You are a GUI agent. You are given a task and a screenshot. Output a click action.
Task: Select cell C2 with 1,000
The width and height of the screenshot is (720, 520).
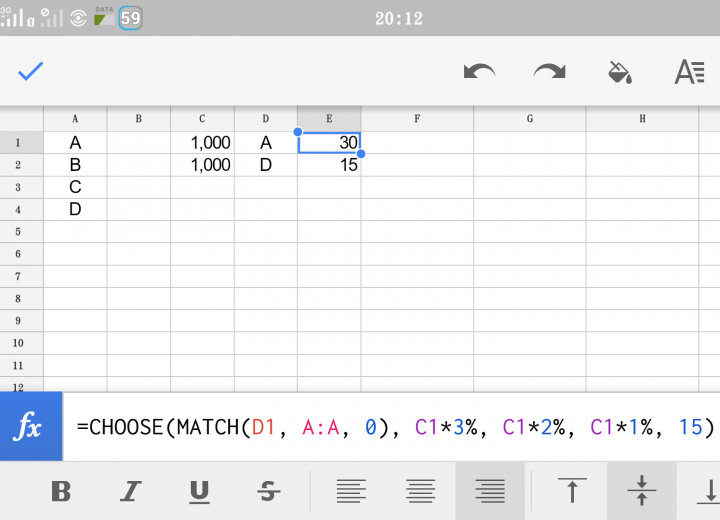[x=202, y=165]
